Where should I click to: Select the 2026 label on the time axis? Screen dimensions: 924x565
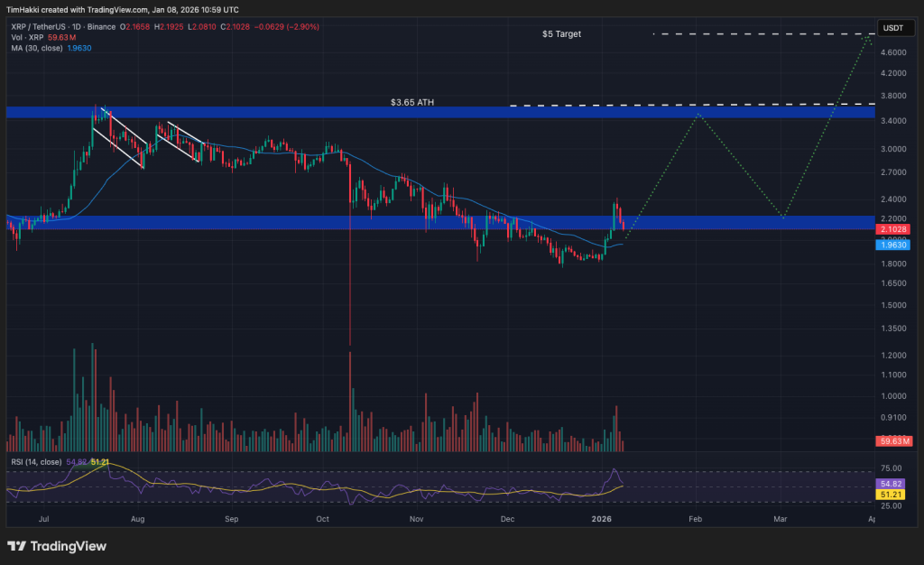602,519
